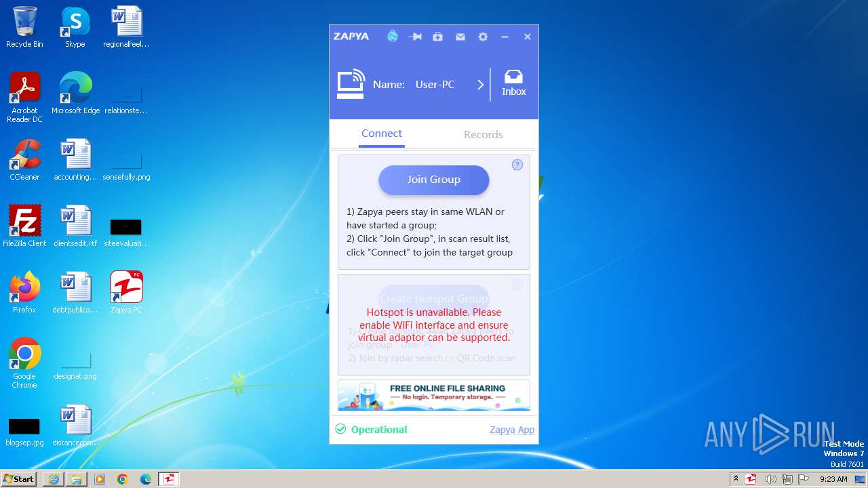Open the relationste file icon
Image resolution: width=868 pixels, height=488 pixels.
click(126, 100)
